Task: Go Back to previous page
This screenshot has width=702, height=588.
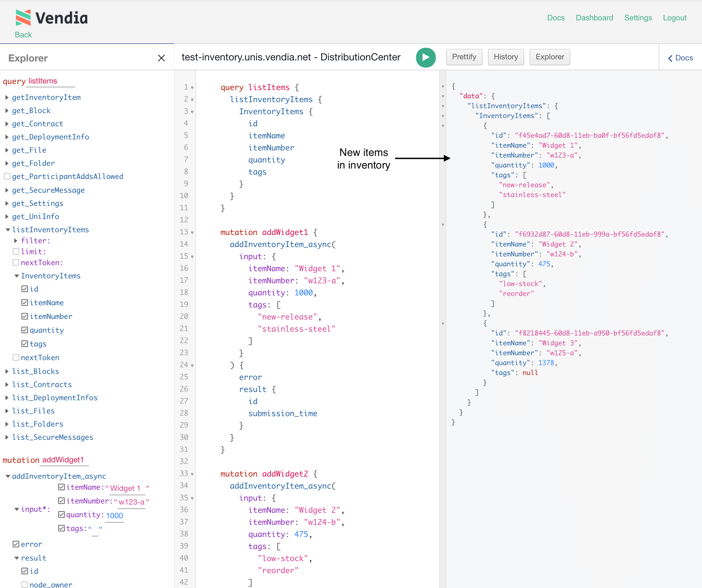Action: pos(23,35)
